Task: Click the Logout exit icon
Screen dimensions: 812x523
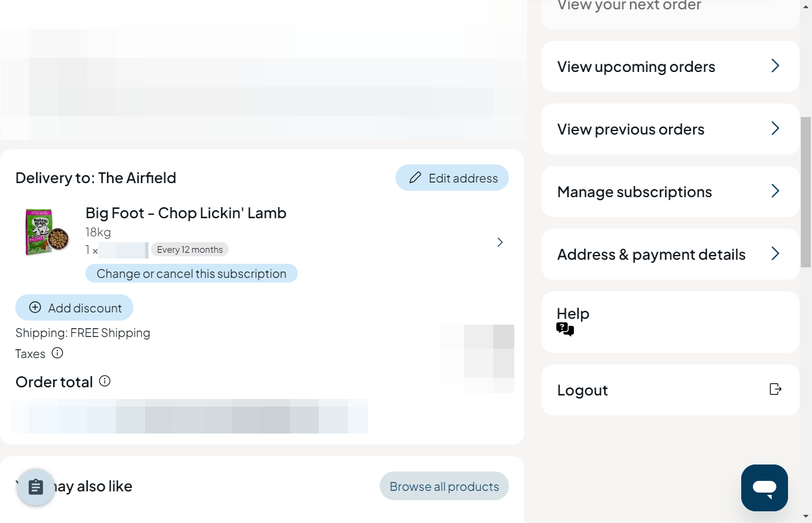Action: [x=775, y=389]
